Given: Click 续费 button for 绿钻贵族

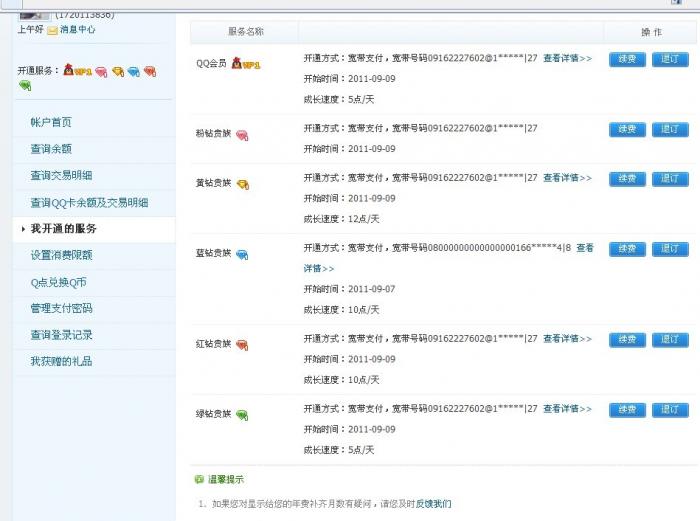Looking at the screenshot, I should coord(627,410).
